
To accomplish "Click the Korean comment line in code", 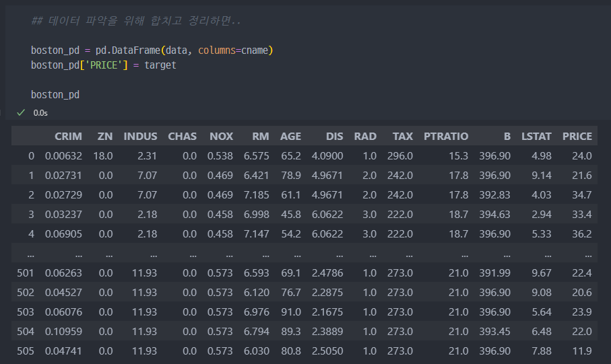I will pyautogui.click(x=135, y=21).
